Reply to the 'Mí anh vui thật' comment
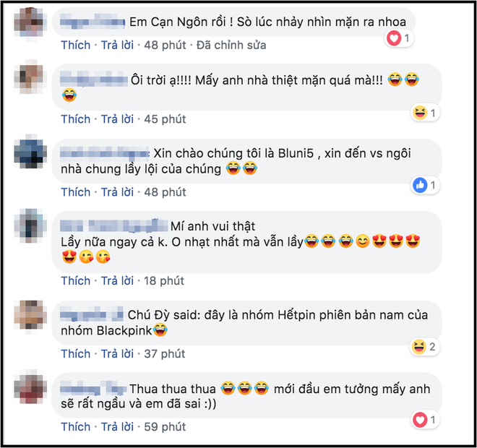 point(117,280)
